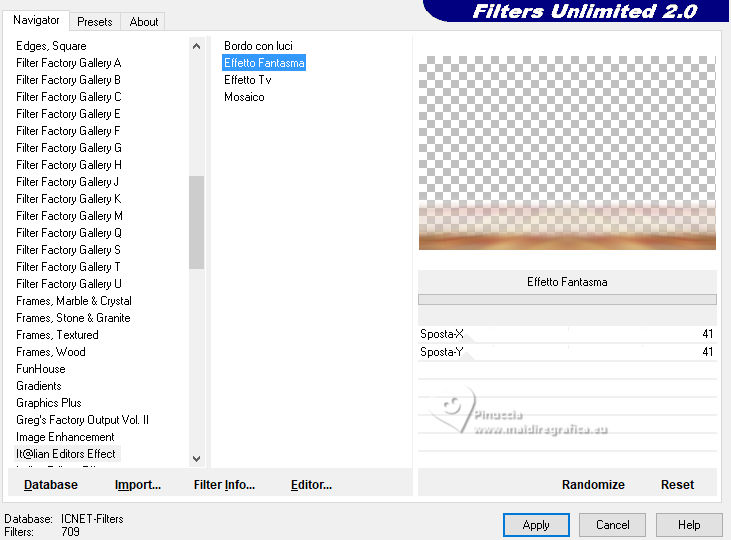Open the Editor... dialog

(x=311, y=485)
